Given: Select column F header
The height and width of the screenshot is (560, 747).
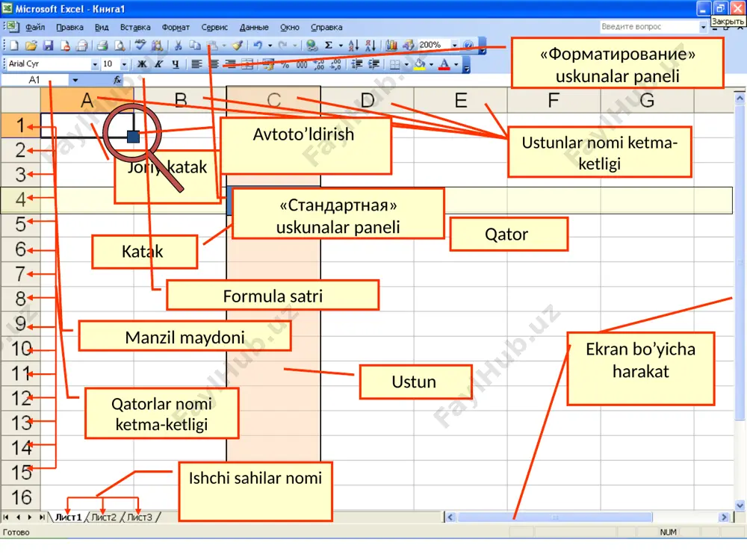Looking at the screenshot, I should [x=554, y=101].
